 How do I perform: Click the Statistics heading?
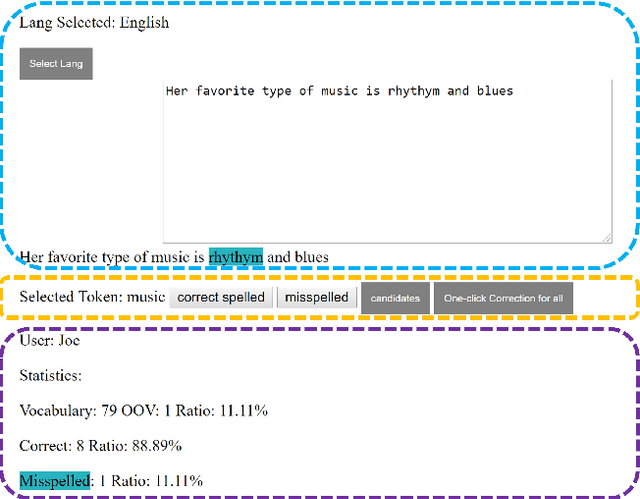tap(50, 376)
